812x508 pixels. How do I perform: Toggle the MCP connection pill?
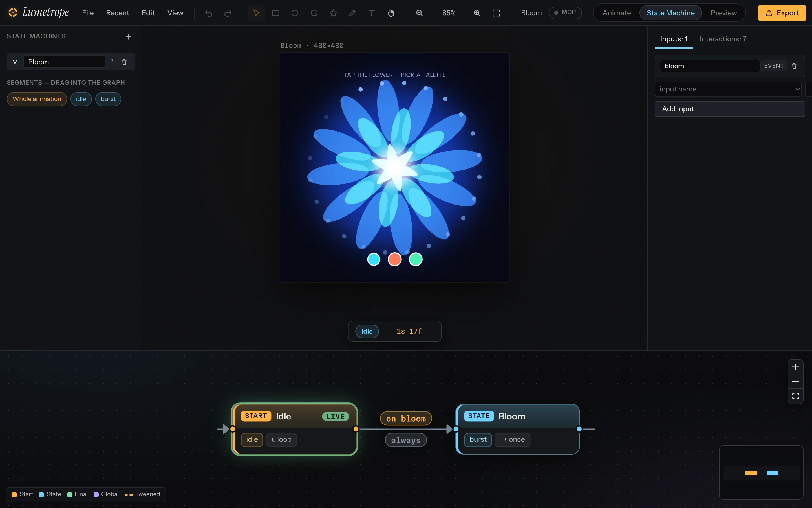[565, 13]
